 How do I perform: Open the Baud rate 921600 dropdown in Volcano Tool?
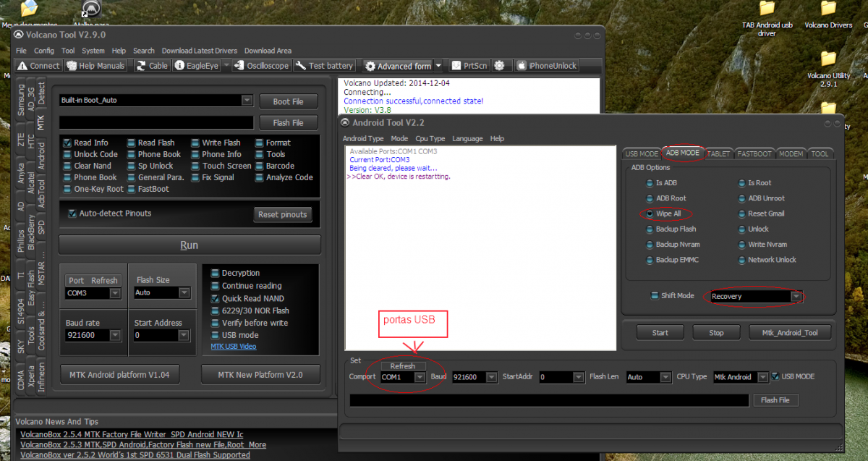click(x=114, y=335)
